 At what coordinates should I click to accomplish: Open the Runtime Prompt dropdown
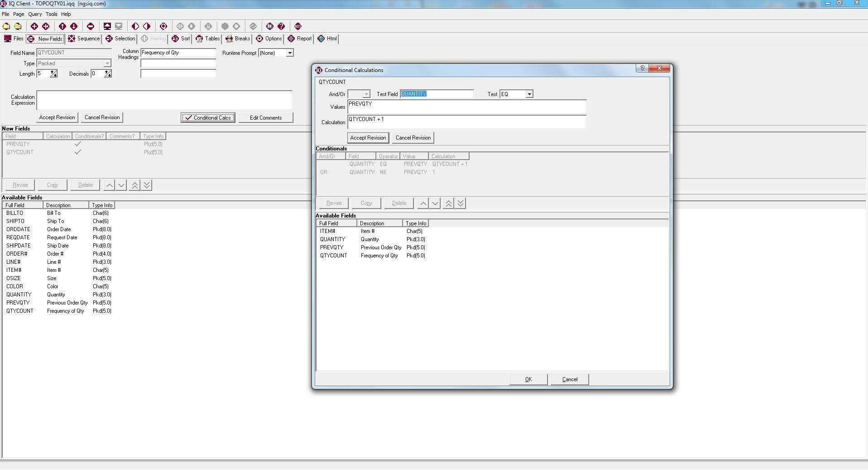coord(290,53)
